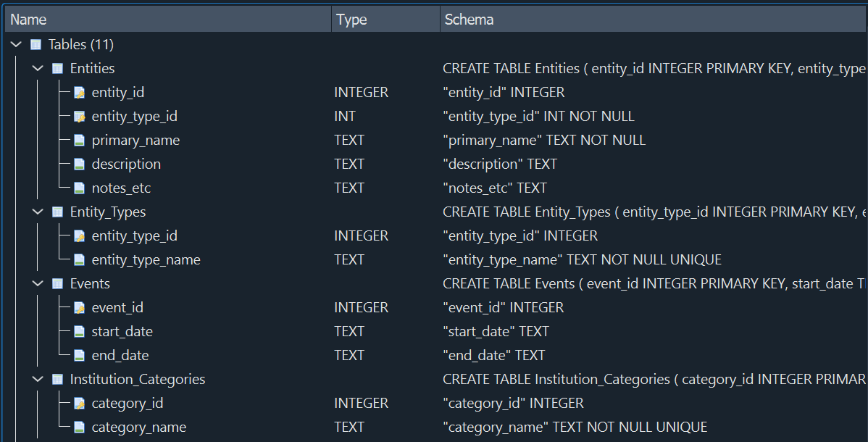Click schema "primary_name" TEXT NOT NULL
This screenshot has height=442, width=868.
point(544,140)
